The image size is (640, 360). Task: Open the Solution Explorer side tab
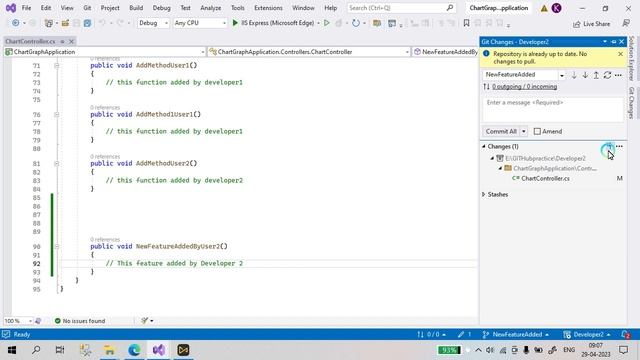pos(631,58)
